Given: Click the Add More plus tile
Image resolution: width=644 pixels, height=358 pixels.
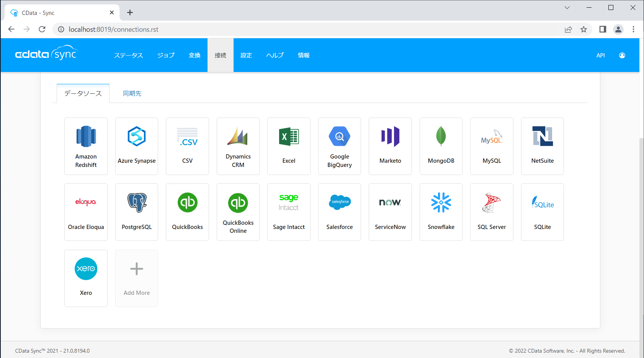Looking at the screenshot, I should 137,278.
